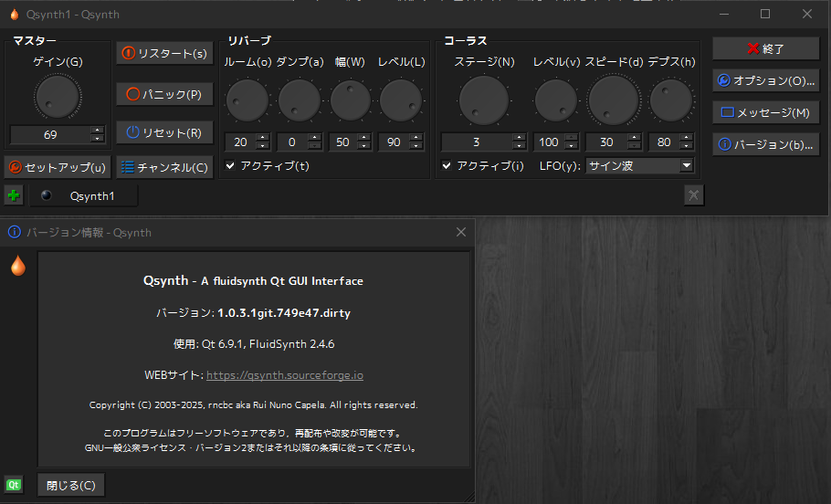831x504 pixels.
Task: Click the chorus スピード(d) speed knob
Action: click(x=614, y=100)
